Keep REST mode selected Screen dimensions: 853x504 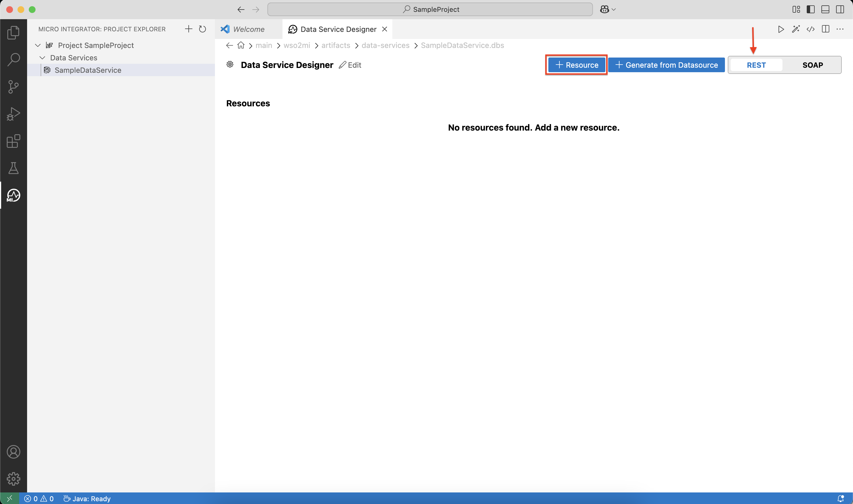[x=756, y=65]
